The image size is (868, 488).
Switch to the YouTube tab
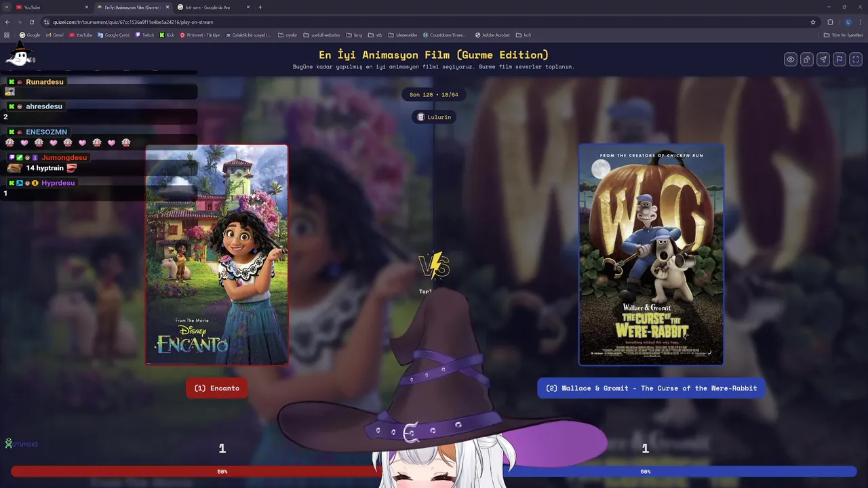coord(51,7)
